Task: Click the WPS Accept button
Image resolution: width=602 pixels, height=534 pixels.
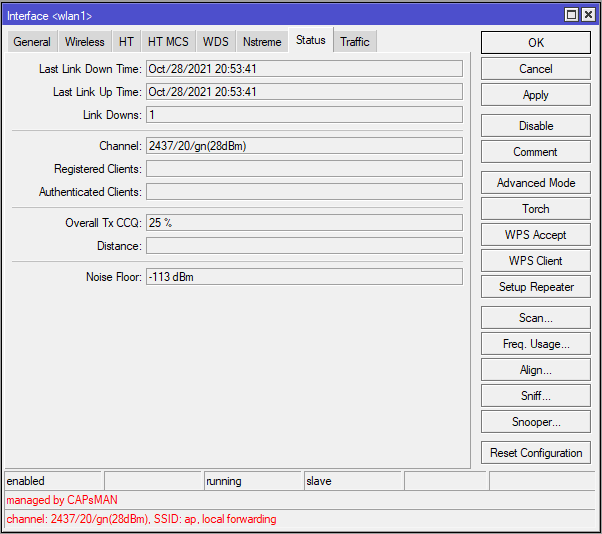Action: pyautogui.click(x=536, y=235)
